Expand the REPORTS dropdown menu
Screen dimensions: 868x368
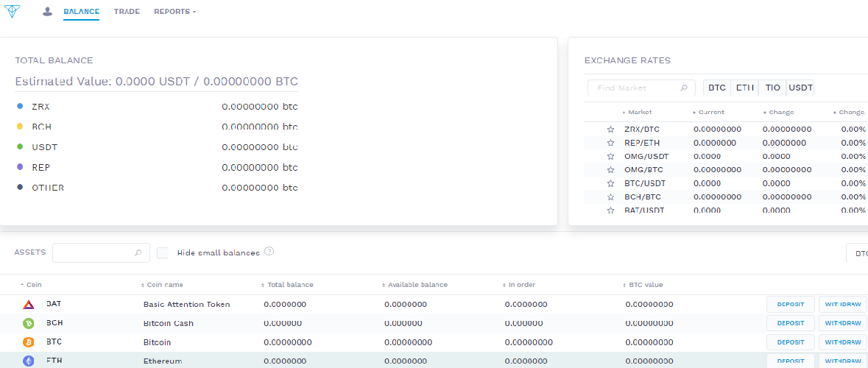tap(175, 11)
